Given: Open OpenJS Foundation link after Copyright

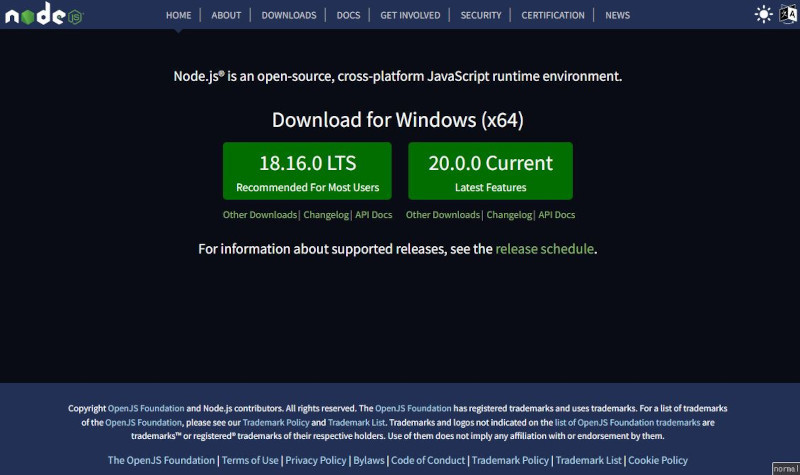Looking at the screenshot, I should pyautogui.click(x=146, y=408).
